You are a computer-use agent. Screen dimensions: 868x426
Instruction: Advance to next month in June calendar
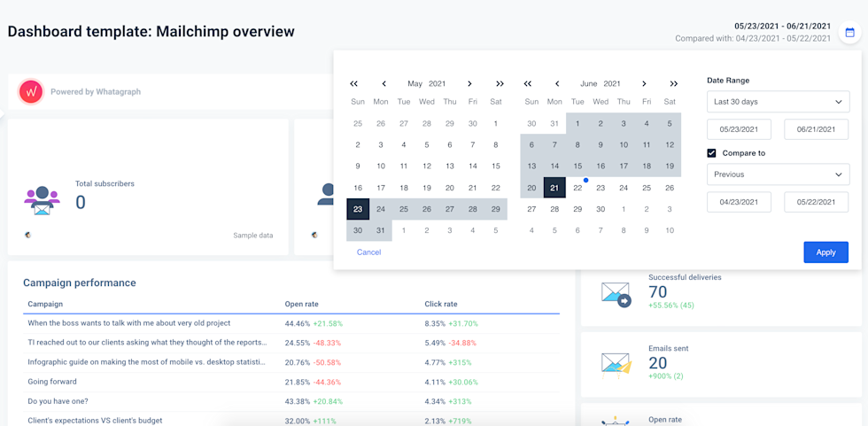point(644,83)
